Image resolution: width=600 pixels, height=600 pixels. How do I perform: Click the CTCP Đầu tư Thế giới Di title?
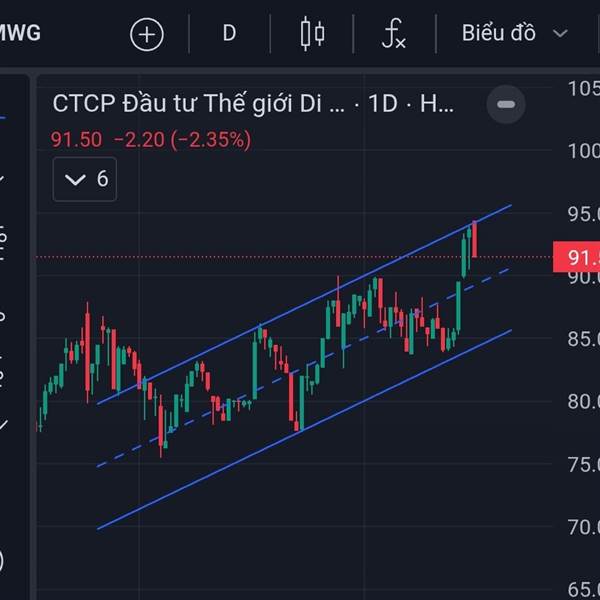(198, 104)
